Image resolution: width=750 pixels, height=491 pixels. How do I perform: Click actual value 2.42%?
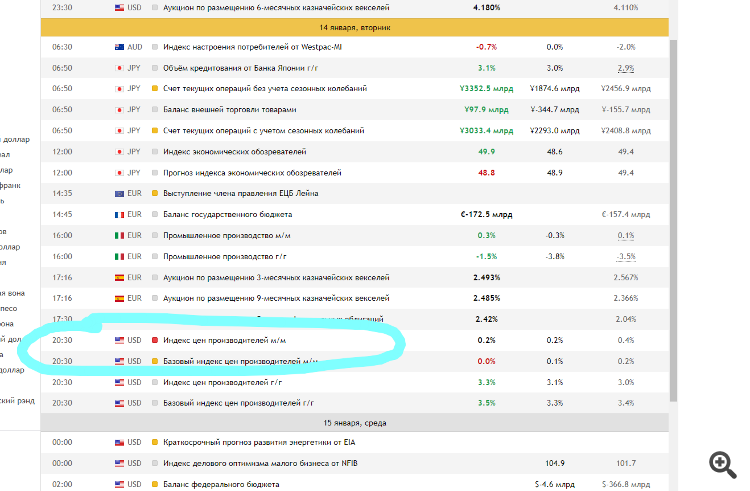point(486,319)
